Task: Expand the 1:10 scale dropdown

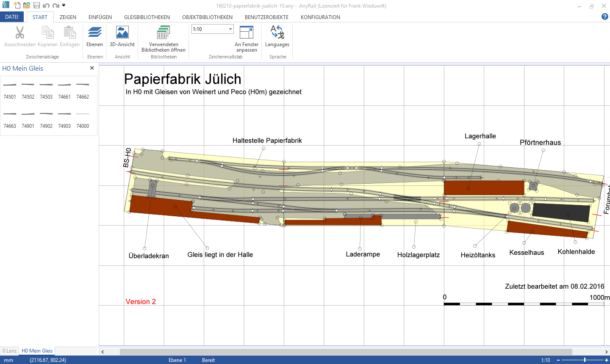Action: [x=230, y=29]
